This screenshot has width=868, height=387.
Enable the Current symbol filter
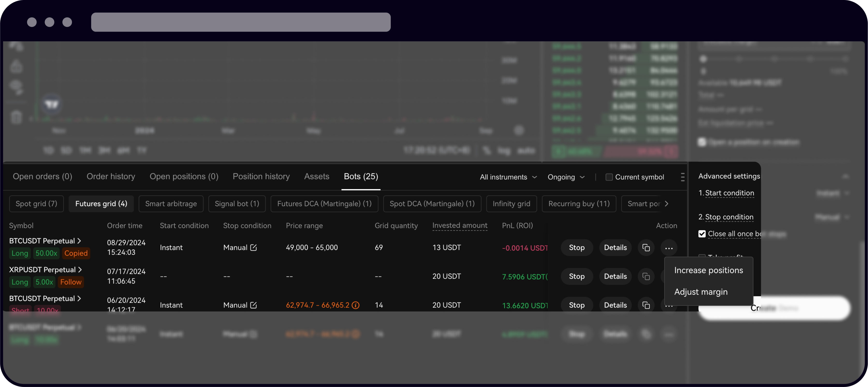tap(609, 177)
